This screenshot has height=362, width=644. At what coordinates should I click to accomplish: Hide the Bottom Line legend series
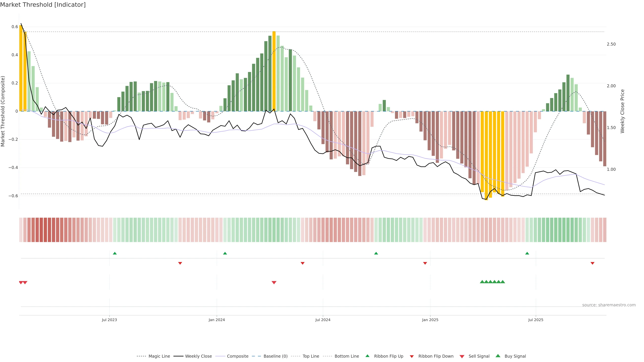(346, 356)
